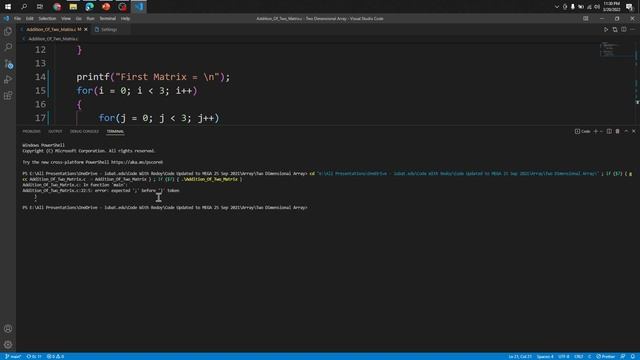Open the Accounts menu in the activity bar
Screen dimensions: 640x360
pos(8,329)
